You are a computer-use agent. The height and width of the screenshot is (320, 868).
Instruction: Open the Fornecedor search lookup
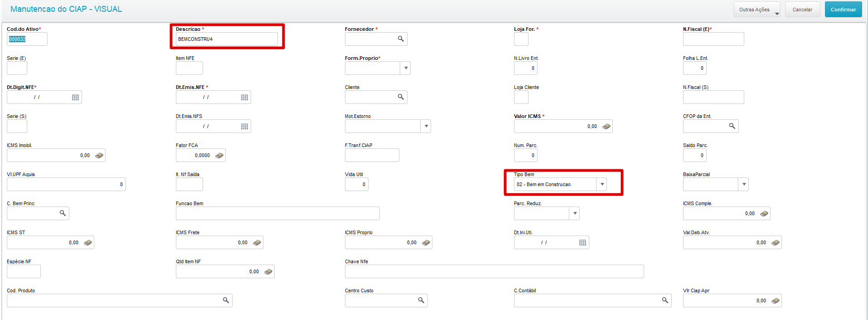click(x=401, y=39)
